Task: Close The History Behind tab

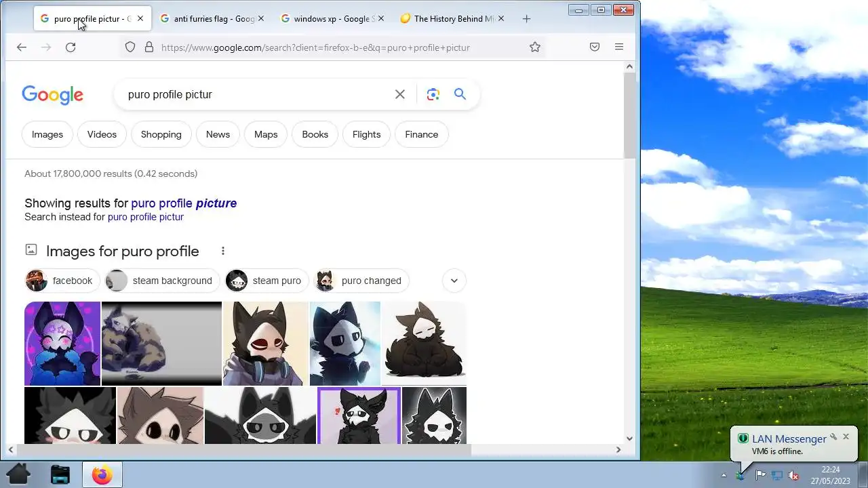Action: [501, 19]
